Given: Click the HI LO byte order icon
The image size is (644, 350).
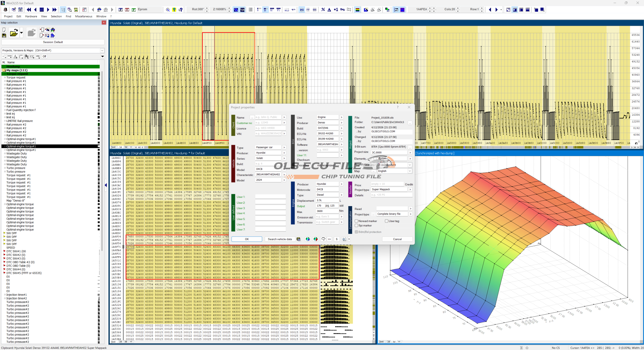Looking at the screenshot, I should click(x=287, y=10).
